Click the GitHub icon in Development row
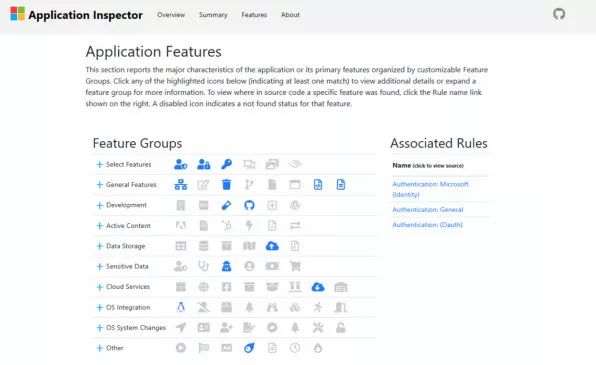This screenshot has height=365, width=596. click(x=249, y=205)
